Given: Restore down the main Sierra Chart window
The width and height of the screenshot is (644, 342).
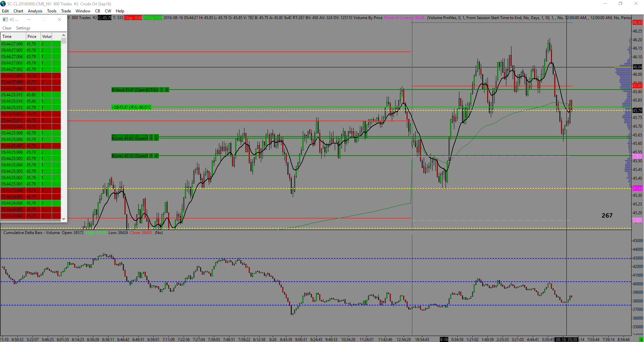Looking at the screenshot, I should click(620, 4).
